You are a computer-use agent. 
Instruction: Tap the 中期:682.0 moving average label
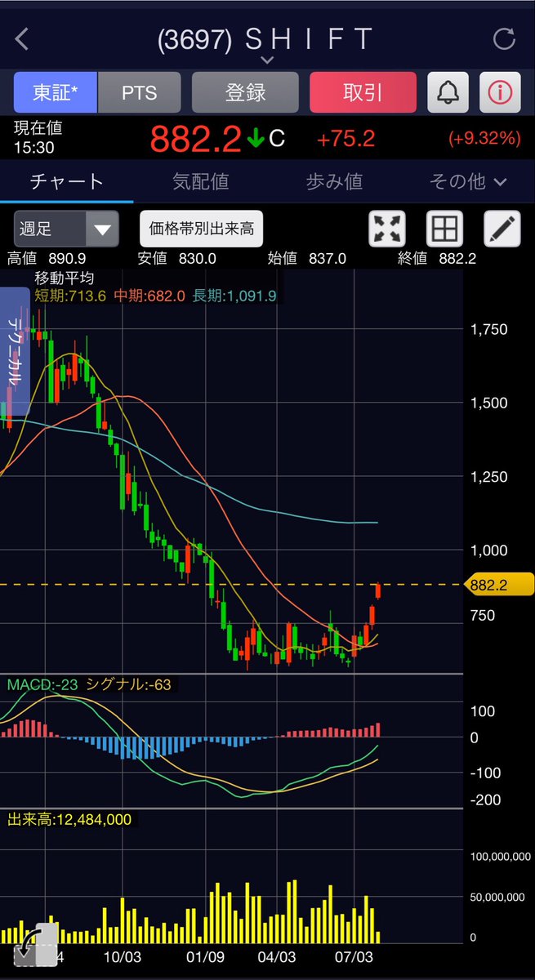point(149,296)
